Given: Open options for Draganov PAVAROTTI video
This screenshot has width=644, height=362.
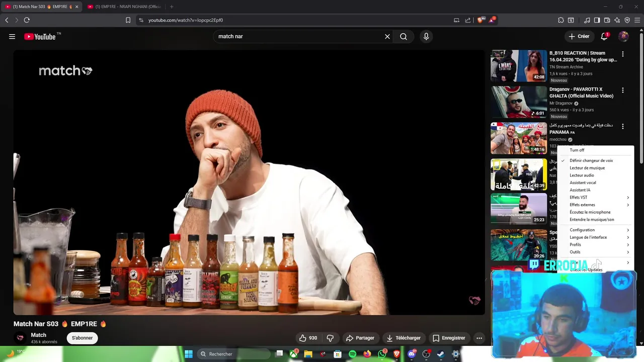Looking at the screenshot, I should (623, 90).
